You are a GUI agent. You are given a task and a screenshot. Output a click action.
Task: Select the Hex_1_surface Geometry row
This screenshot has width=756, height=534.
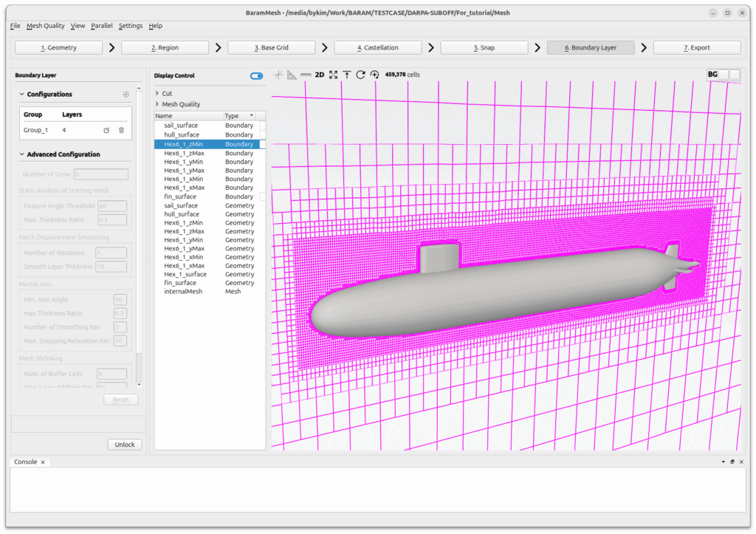(x=210, y=275)
